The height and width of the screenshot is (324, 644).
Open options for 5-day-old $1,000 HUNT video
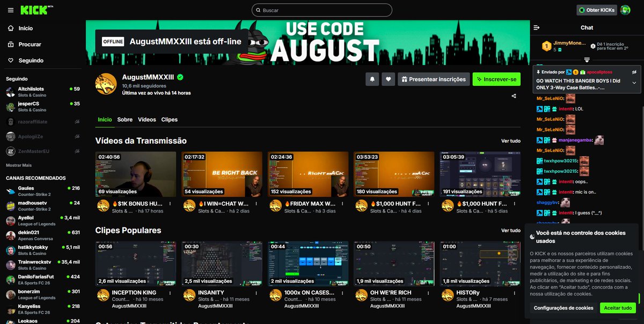click(x=515, y=204)
